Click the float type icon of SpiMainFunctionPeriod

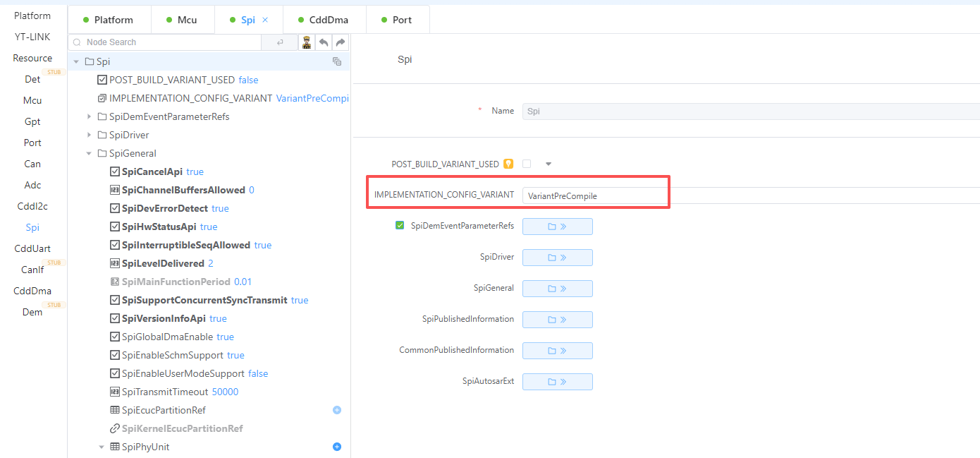click(115, 282)
